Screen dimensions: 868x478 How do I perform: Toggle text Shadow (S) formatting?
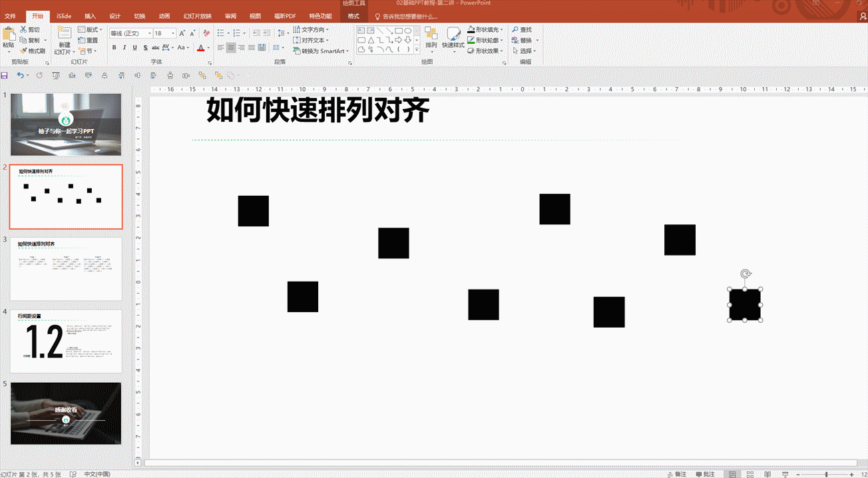(x=144, y=48)
